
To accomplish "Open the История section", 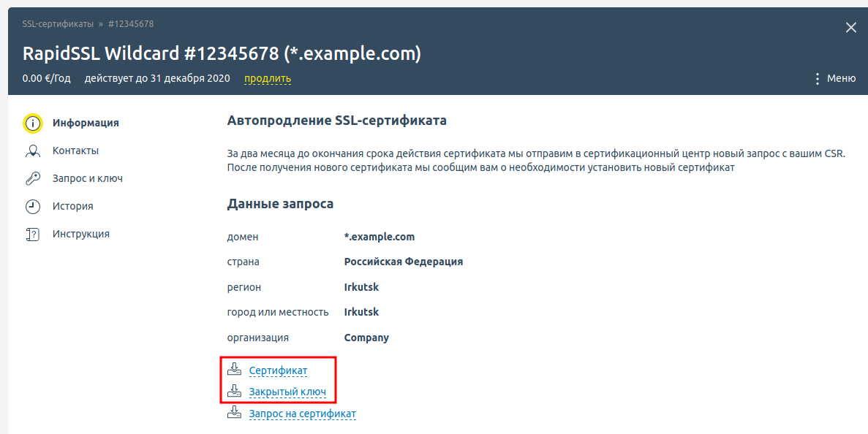I will (x=72, y=207).
